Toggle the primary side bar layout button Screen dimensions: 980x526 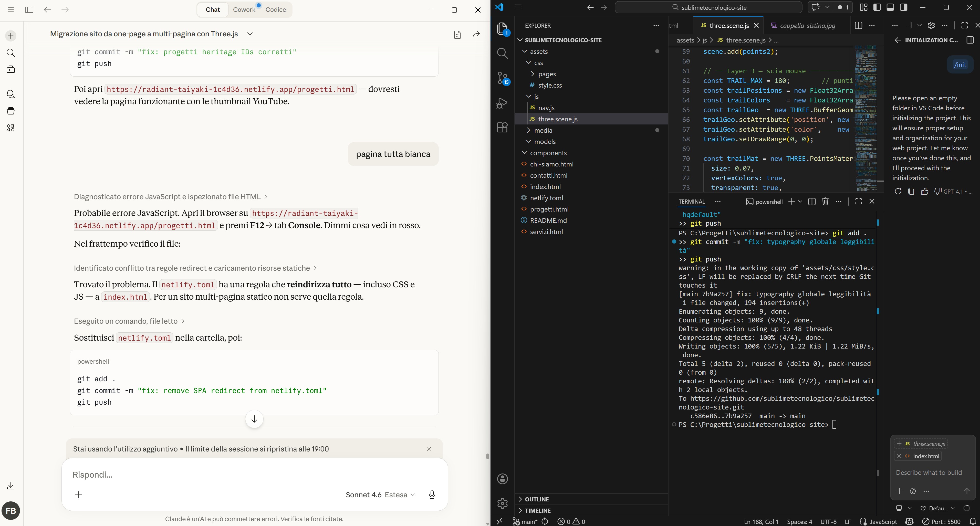click(877, 7)
